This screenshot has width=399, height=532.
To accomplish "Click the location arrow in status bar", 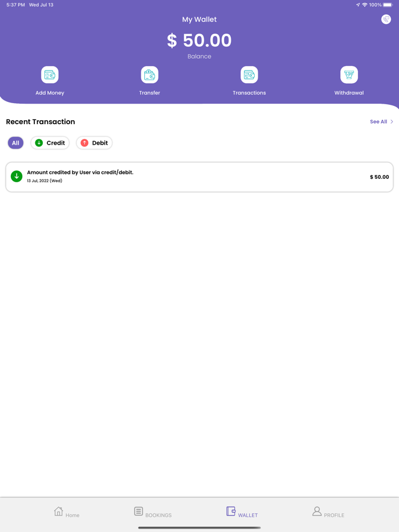I will point(358,5).
